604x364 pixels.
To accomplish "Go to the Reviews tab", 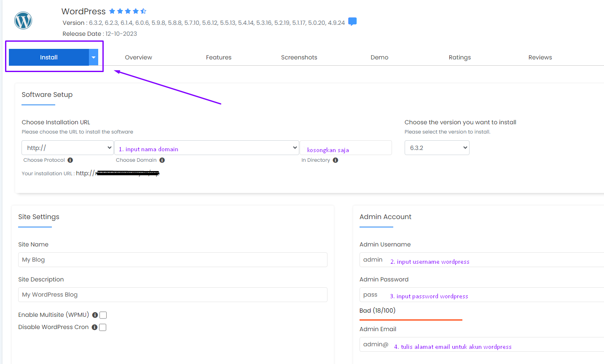I will coord(540,57).
